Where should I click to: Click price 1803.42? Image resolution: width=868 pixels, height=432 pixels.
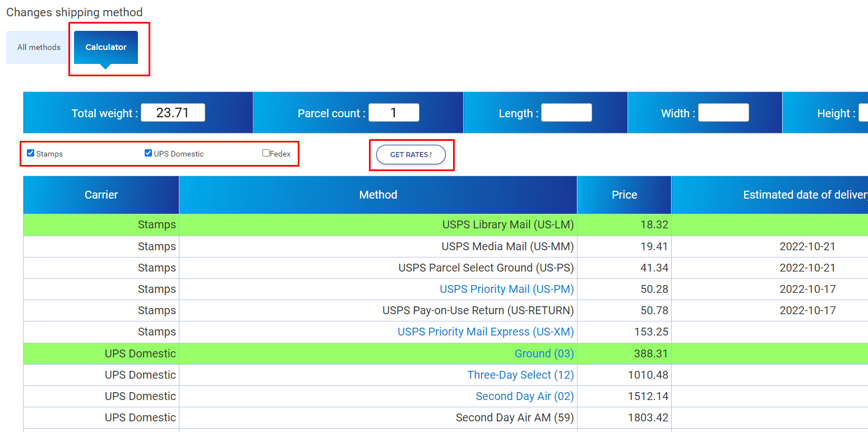648,417
